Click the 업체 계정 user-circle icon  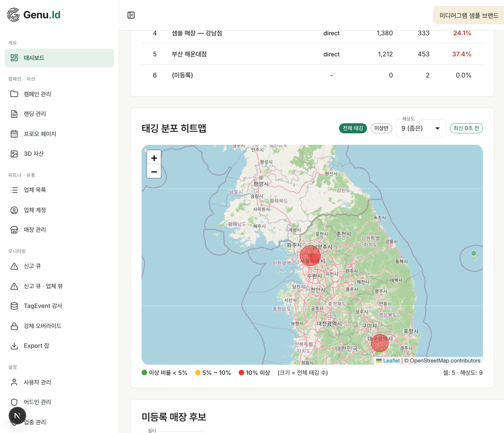pyautogui.click(x=14, y=210)
